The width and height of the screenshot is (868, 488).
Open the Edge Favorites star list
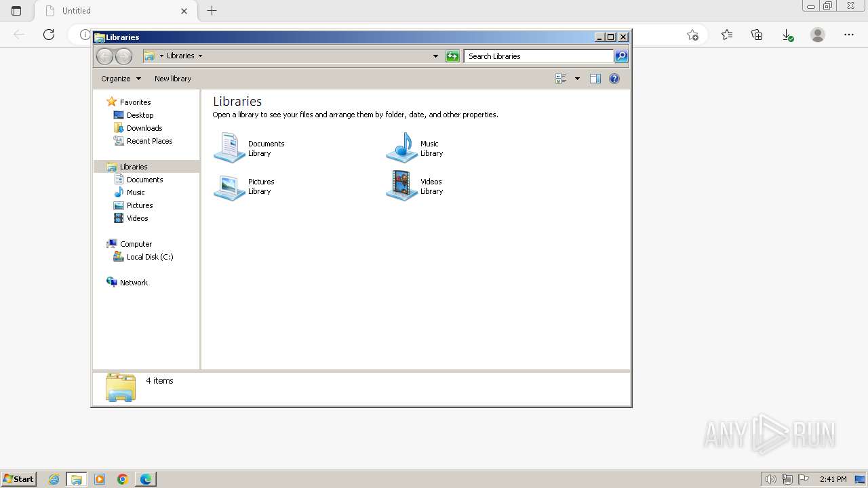[x=727, y=35]
